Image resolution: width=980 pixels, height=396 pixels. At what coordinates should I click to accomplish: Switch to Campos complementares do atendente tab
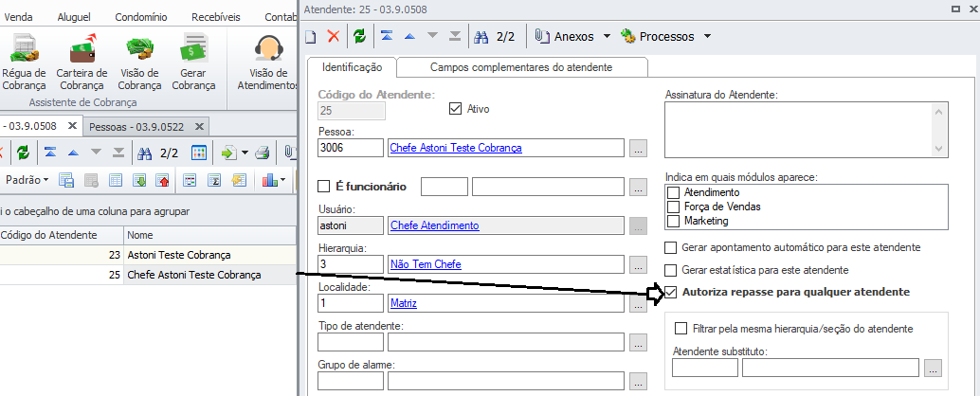[521, 67]
